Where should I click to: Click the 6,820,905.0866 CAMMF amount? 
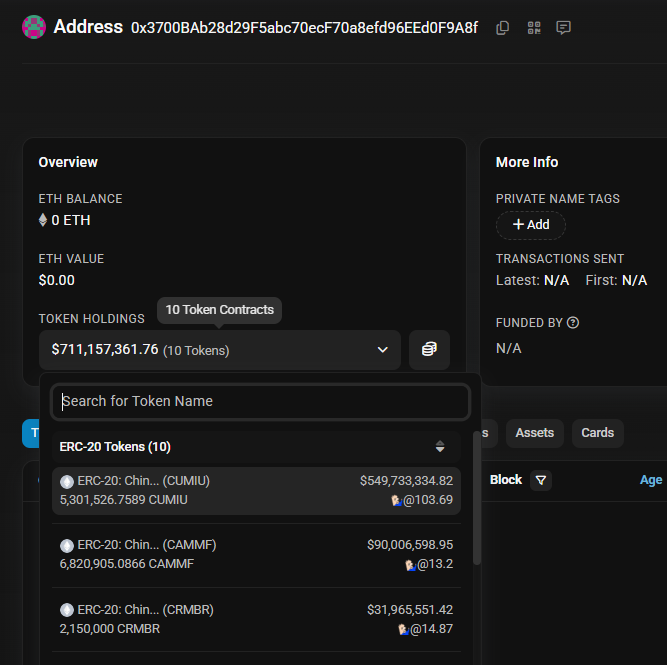127,564
